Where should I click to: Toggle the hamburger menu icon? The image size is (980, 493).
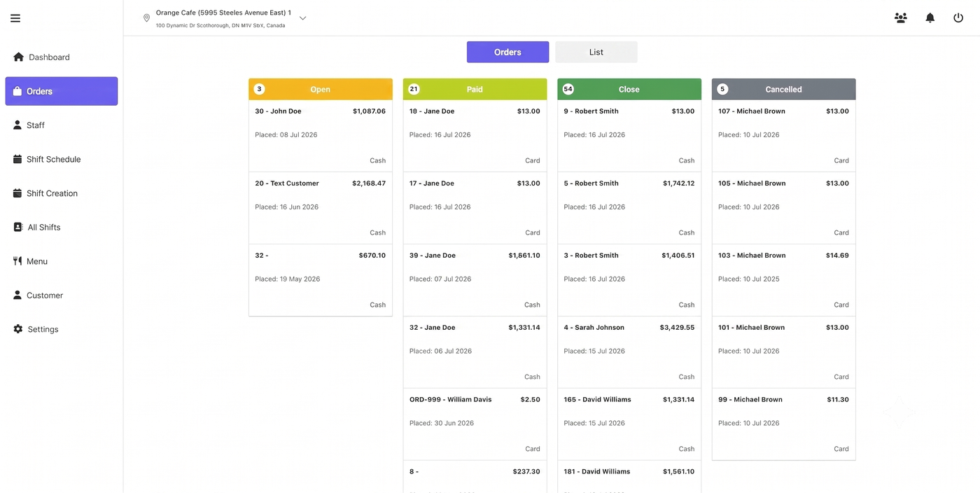pyautogui.click(x=15, y=18)
